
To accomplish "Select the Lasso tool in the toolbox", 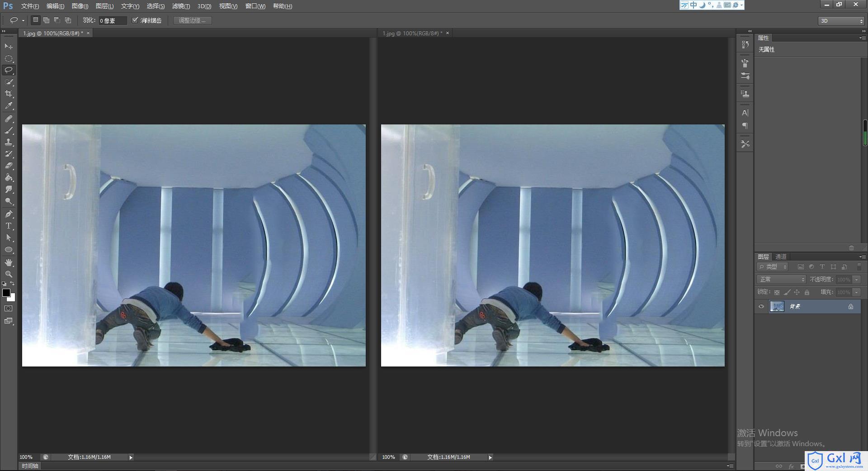I will [x=9, y=70].
